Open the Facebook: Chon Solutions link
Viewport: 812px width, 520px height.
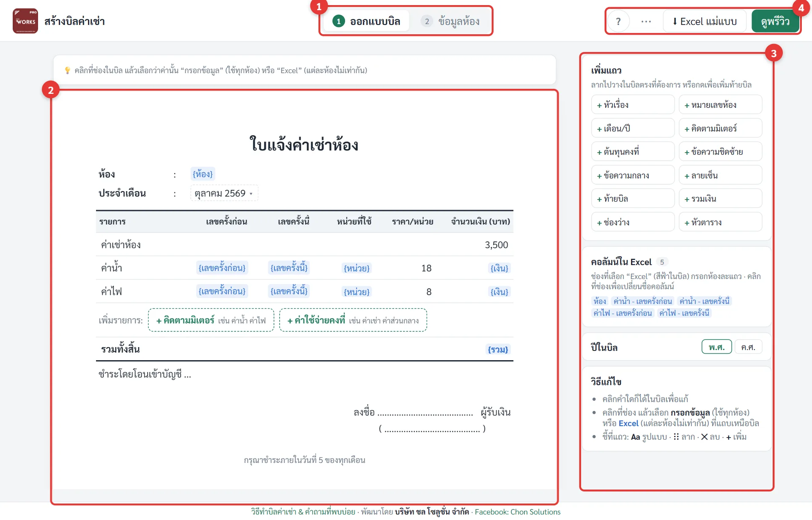517,512
